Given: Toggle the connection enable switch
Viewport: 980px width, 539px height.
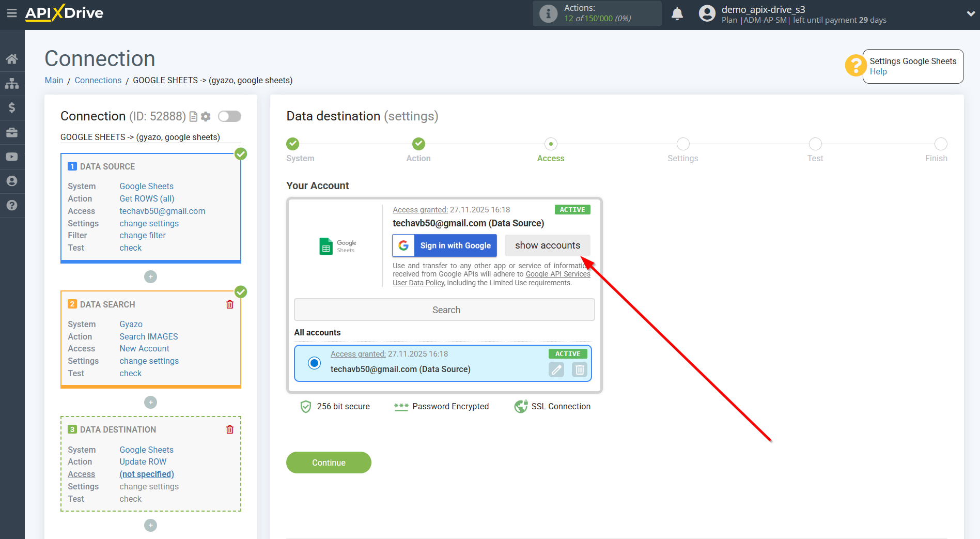Looking at the screenshot, I should (x=229, y=116).
